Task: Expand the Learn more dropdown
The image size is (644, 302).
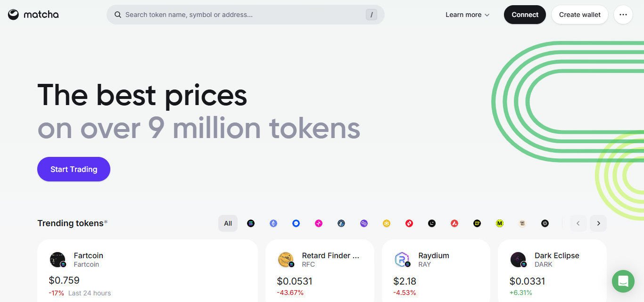Action: (x=467, y=15)
